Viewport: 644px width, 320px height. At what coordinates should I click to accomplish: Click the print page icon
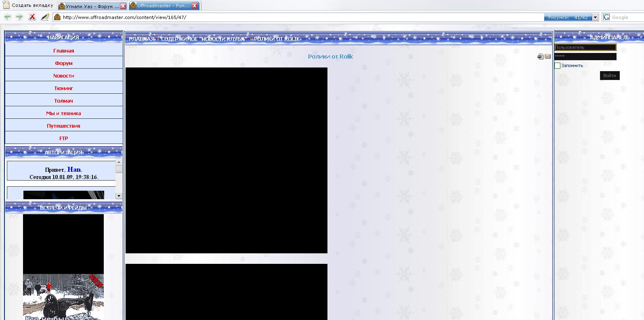pos(540,57)
